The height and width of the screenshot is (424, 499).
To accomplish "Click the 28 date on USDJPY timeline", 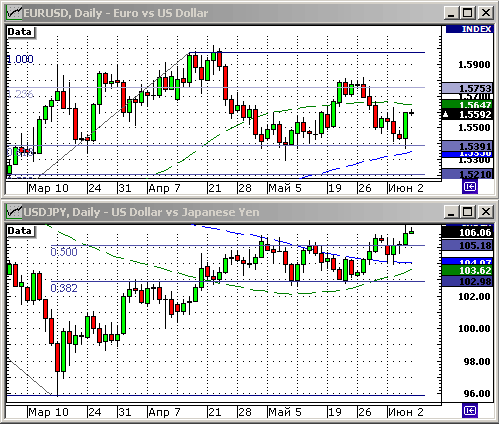I will point(245,412).
